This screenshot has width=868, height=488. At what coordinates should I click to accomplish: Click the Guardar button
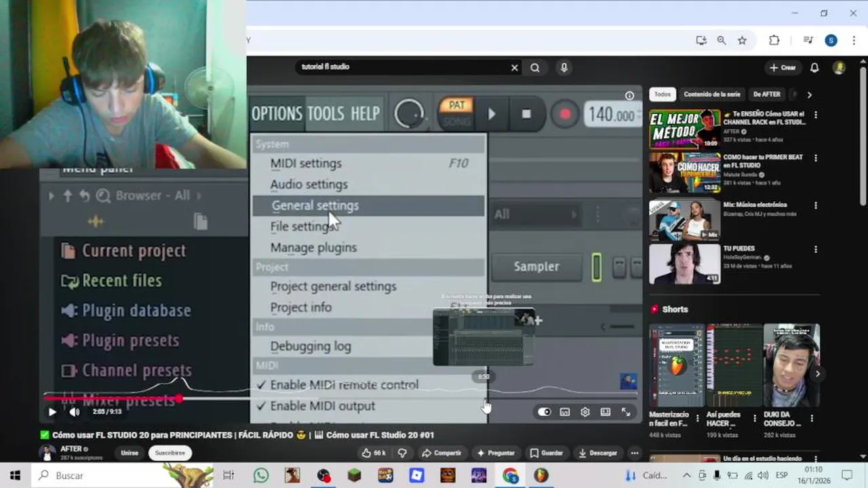click(x=547, y=453)
